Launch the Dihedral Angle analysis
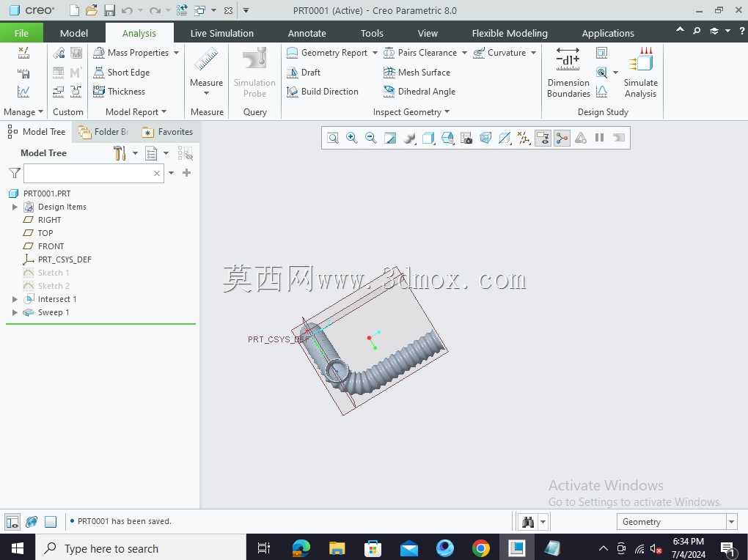 tap(419, 91)
